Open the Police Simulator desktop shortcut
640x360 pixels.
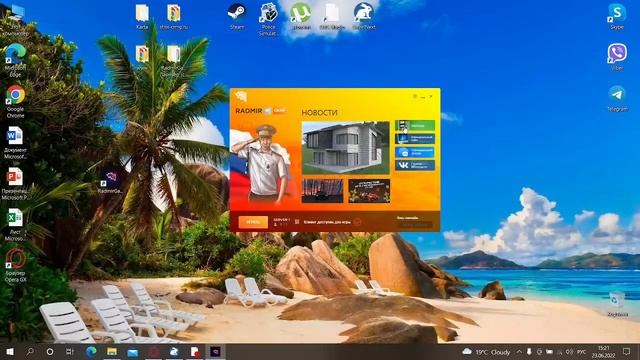pyautogui.click(x=268, y=19)
